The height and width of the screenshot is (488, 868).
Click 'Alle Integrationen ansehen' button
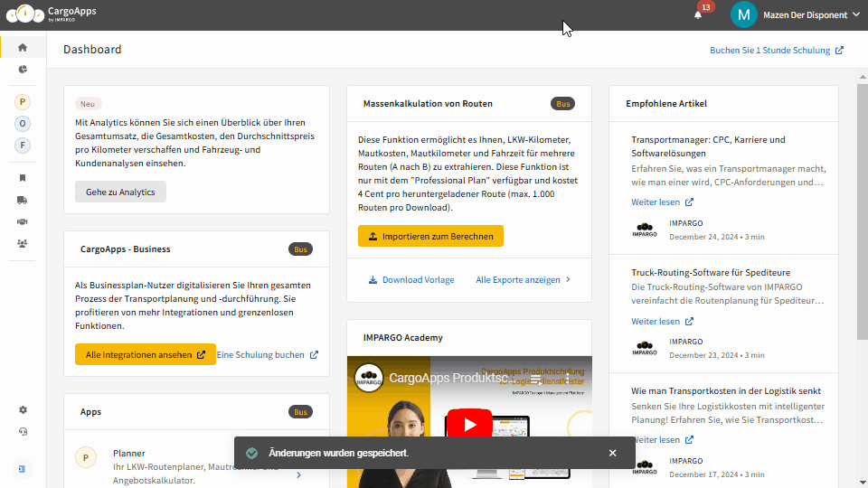[145, 354]
